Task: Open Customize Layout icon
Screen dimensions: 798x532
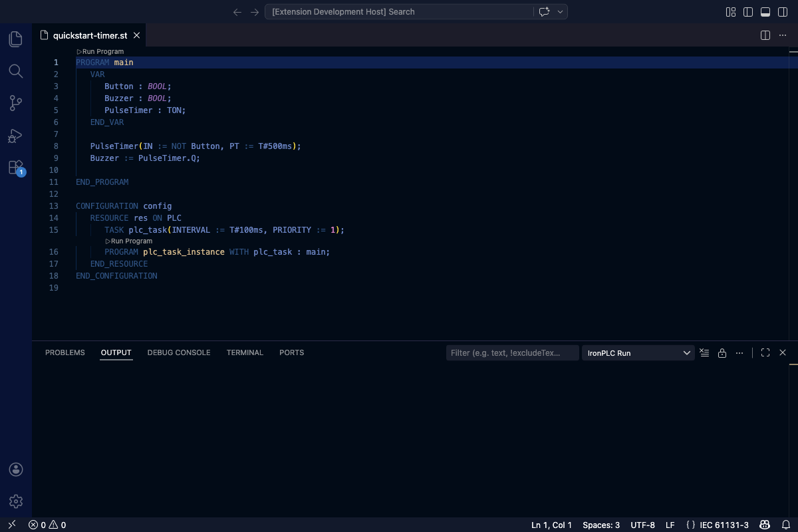Action: 731,12
